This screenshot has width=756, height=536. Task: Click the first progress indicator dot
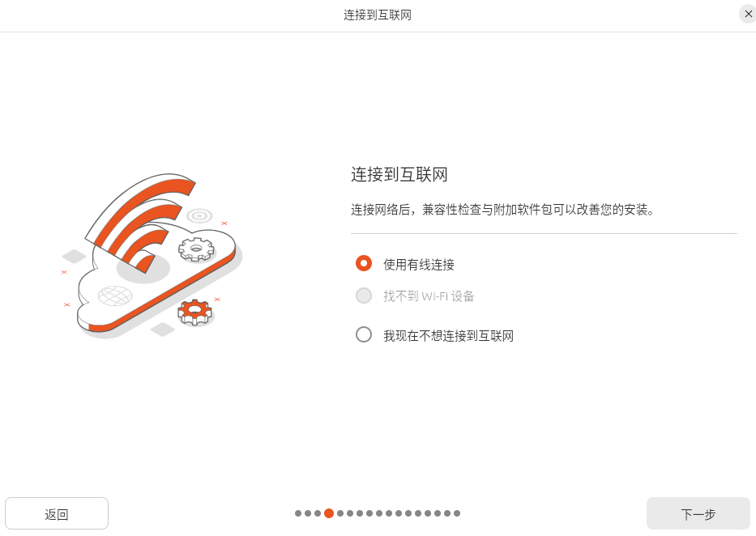pyautogui.click(x=298, y=513)
